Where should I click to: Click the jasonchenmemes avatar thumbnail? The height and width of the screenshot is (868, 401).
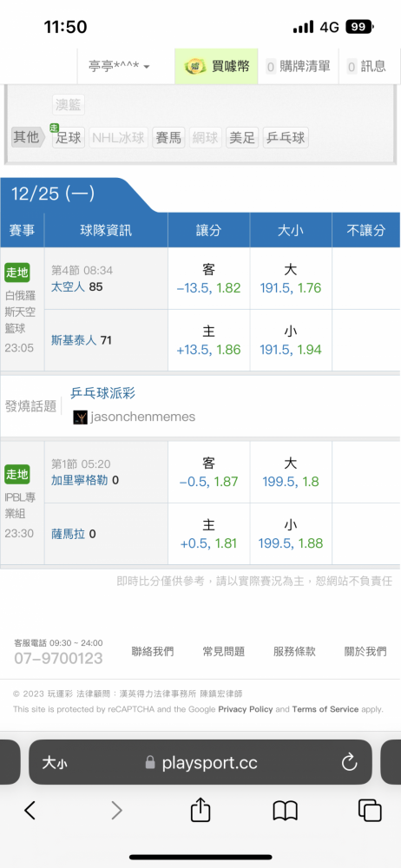pyautogui.click(x=80, y=417)
